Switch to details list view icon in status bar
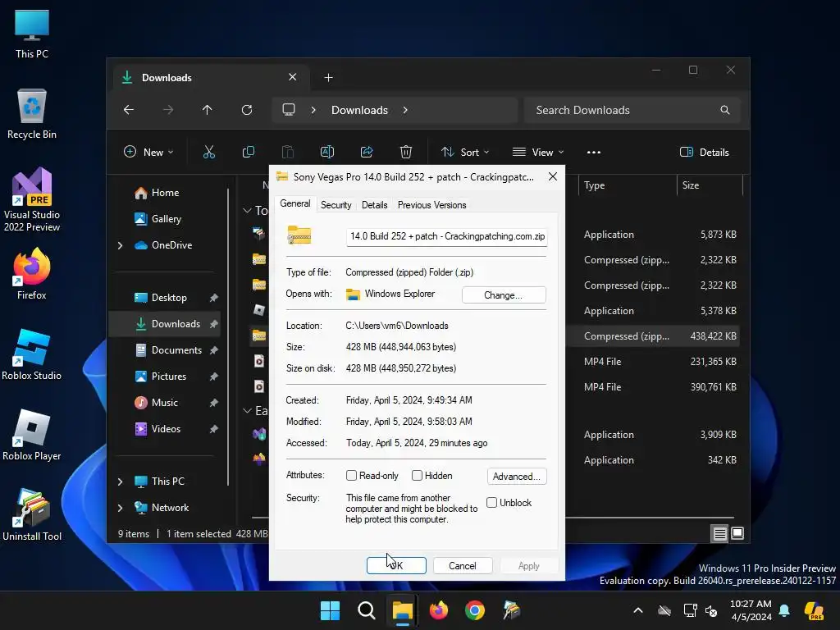The image size is (840, 630). tap(719, 533)
